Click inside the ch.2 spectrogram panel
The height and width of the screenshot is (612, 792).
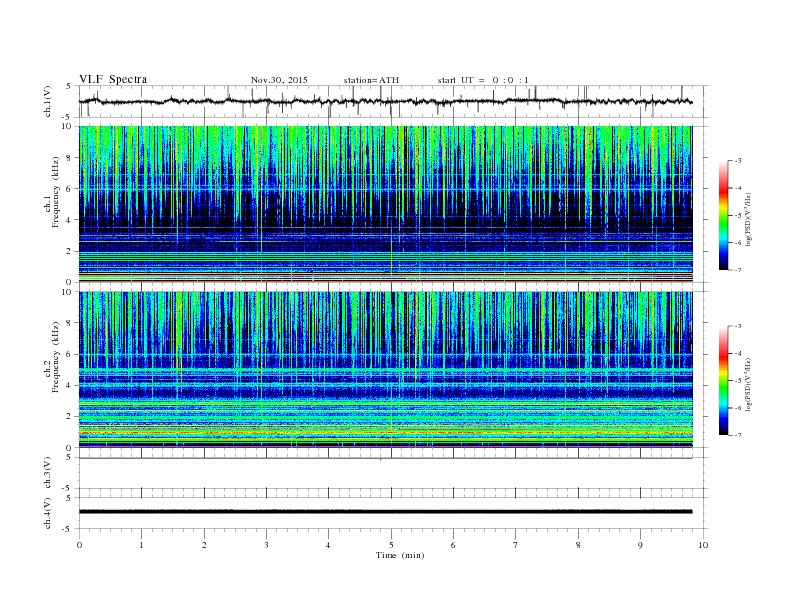coord(385,370)
